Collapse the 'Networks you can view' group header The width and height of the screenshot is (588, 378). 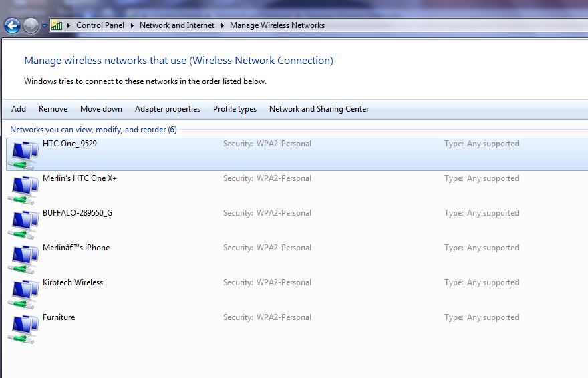coord(94,130)
